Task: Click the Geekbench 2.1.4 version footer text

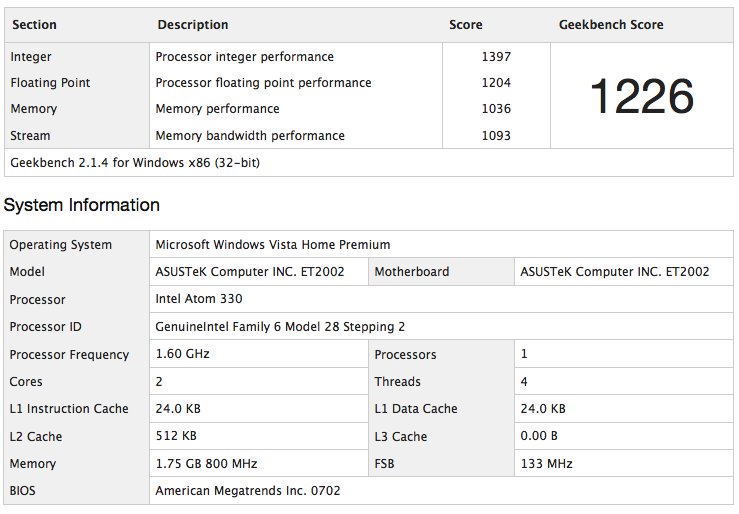Action: [135, 162]
